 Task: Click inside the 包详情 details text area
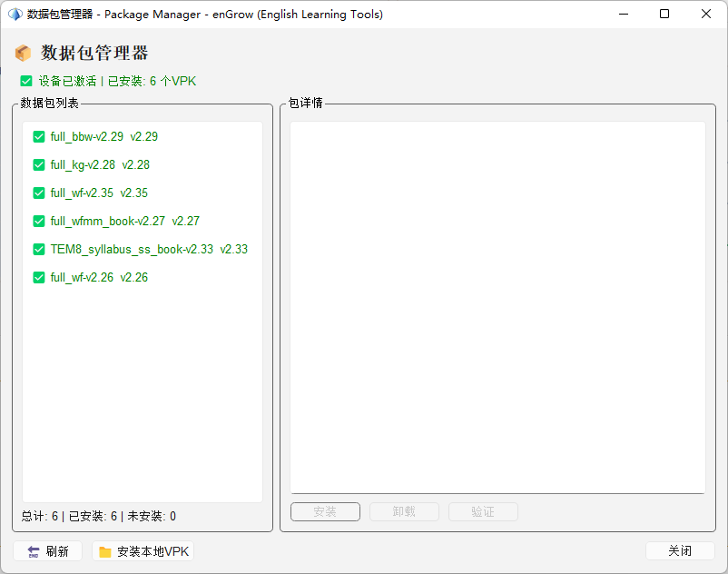click(x=497, y=307)
